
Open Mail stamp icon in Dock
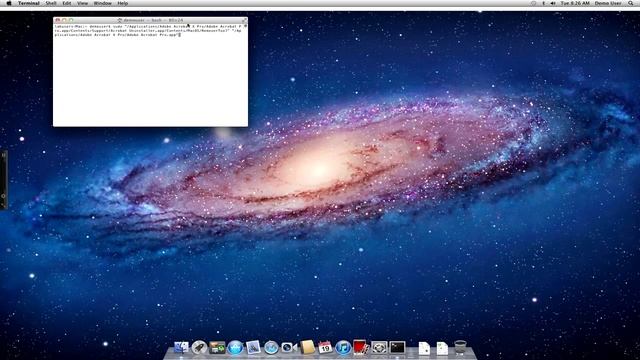click(253, 347)
